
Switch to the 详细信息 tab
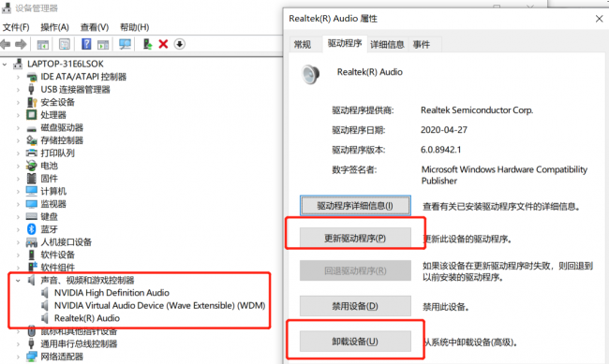(387, 45)
